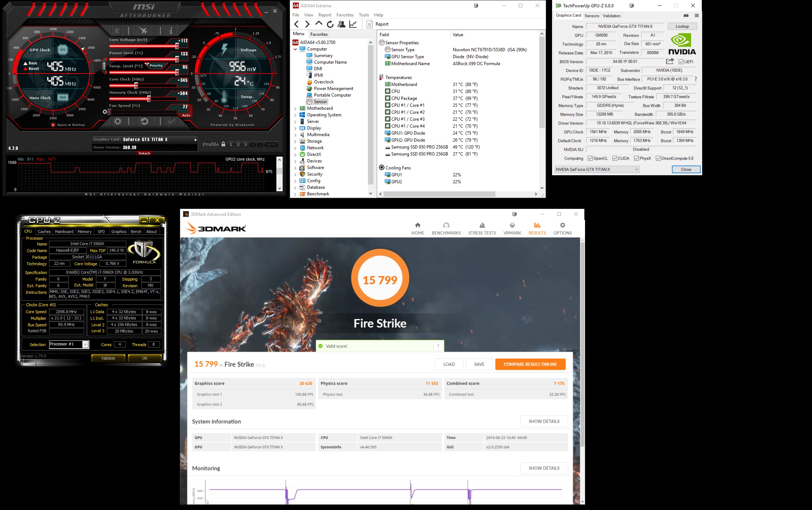Click the valid score question mark

point(438,346)
